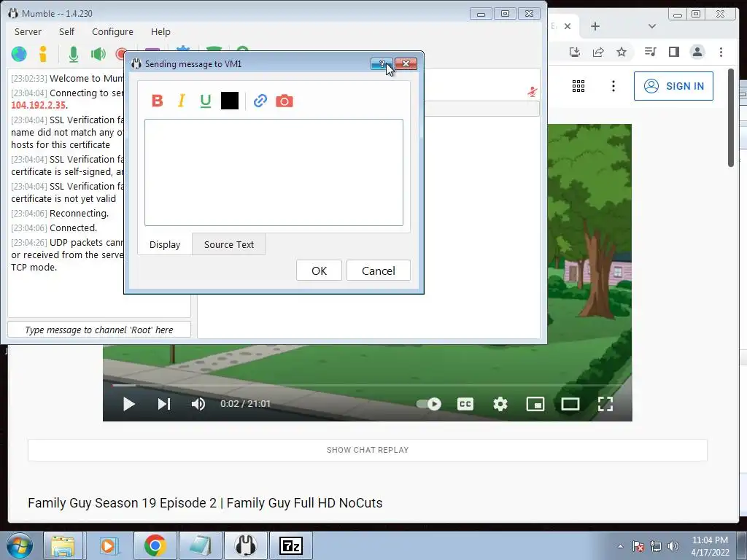Screen dimensions: 747x560
Task: Insert a link in the message
Action: point(260,101)
